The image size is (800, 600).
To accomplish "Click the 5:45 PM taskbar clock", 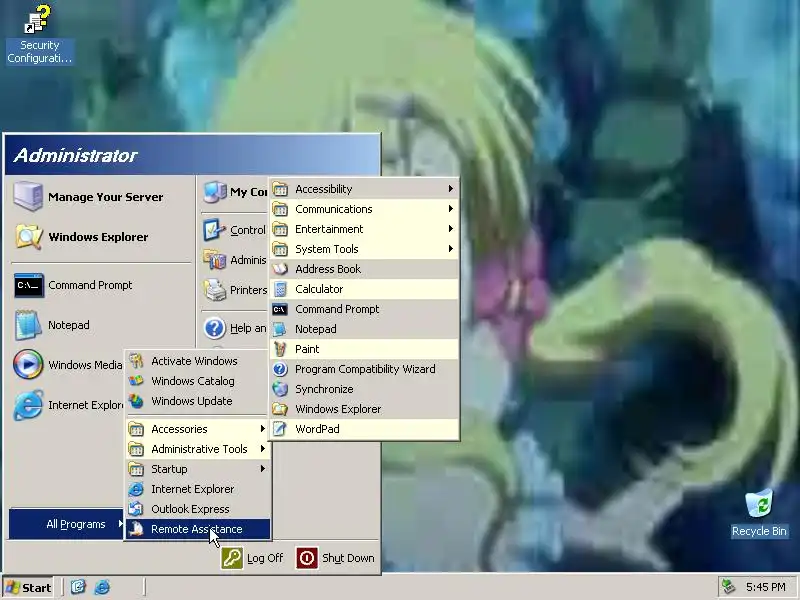I will pos(765,587).
